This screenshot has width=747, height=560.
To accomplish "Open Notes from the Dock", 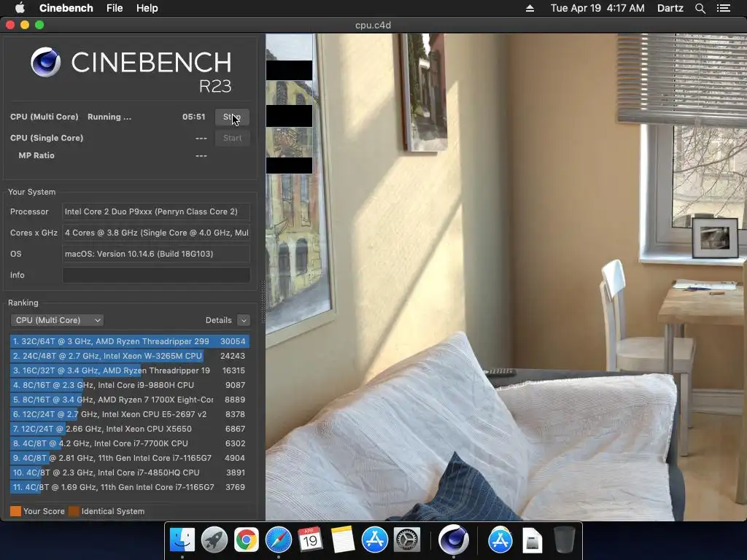I will point(343,540).
